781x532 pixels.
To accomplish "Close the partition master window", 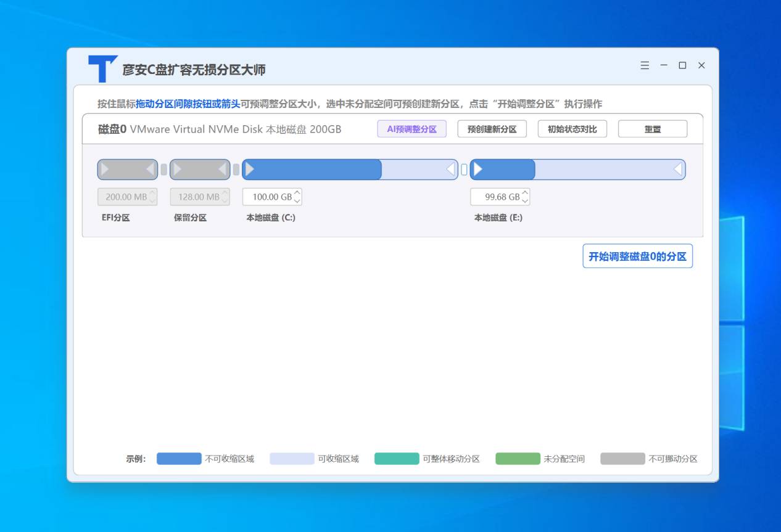I will (x=701, y=65).
